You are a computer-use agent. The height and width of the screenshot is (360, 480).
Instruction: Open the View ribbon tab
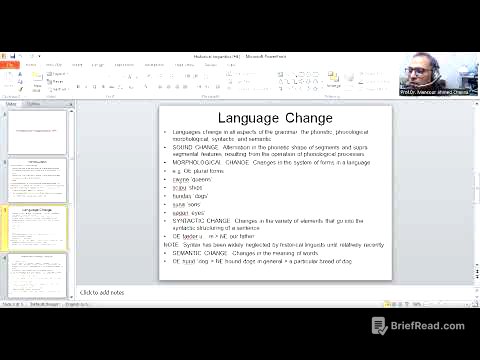[231, 65]
